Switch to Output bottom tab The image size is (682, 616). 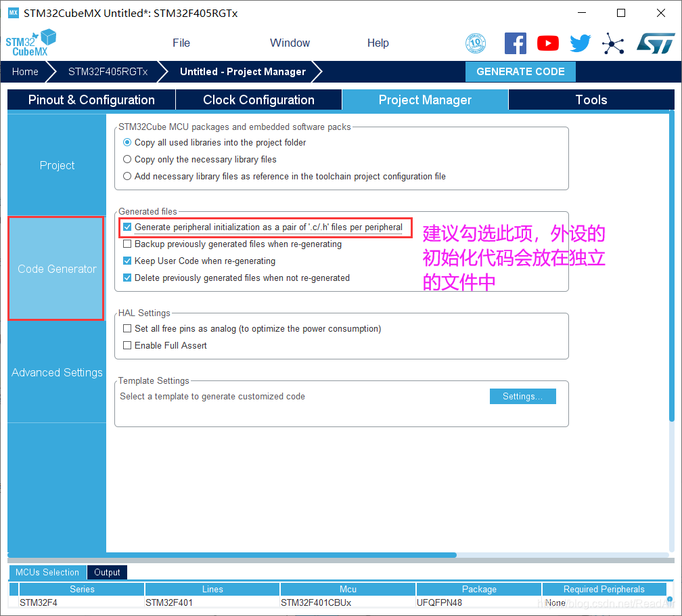point(107,572)
